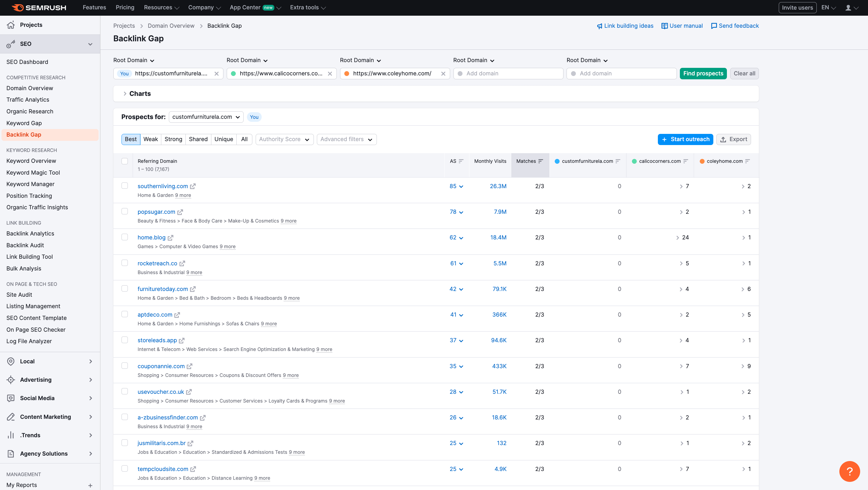868x490 pixels.
Task: Switch to the Unique tab
Action: tap(223, 139)
